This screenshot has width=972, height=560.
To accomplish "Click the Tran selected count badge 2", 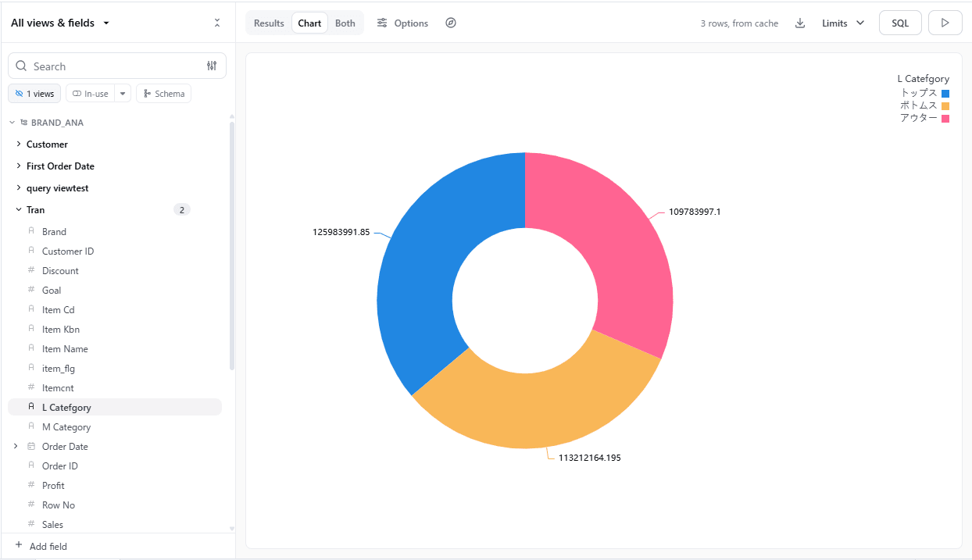I will (x=181, y=209).
